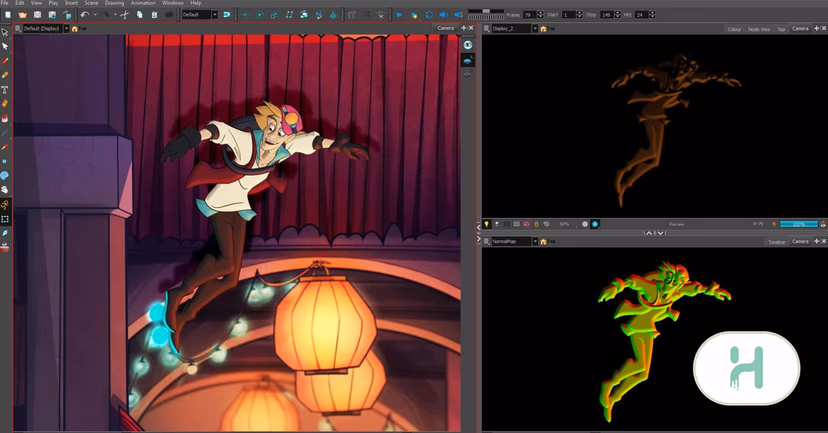Add a view with plus button in Display_2 panel
Screen dimensions: 828x433
tap(816, 29)
